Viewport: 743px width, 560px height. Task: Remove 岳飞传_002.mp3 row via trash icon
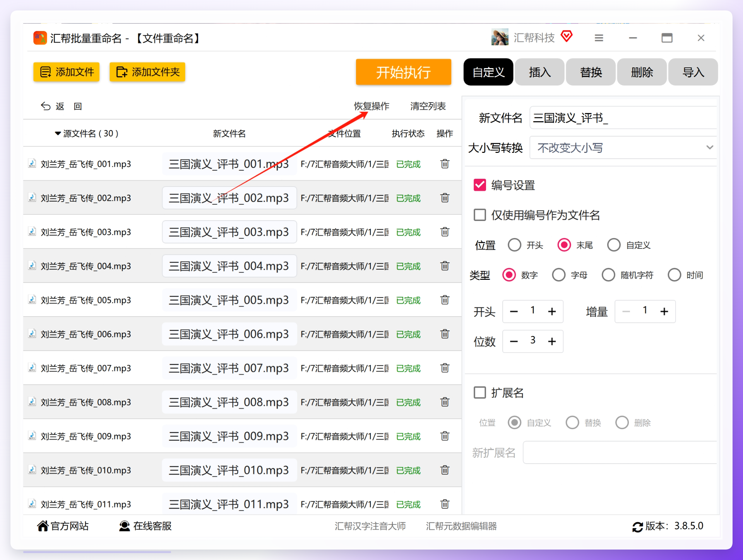tap(445, 198)
